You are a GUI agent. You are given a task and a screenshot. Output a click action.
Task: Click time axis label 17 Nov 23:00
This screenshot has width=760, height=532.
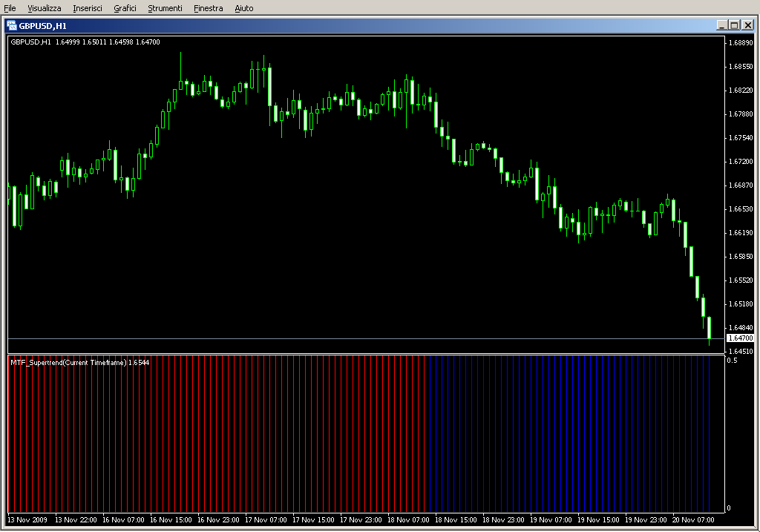point(361,520)
